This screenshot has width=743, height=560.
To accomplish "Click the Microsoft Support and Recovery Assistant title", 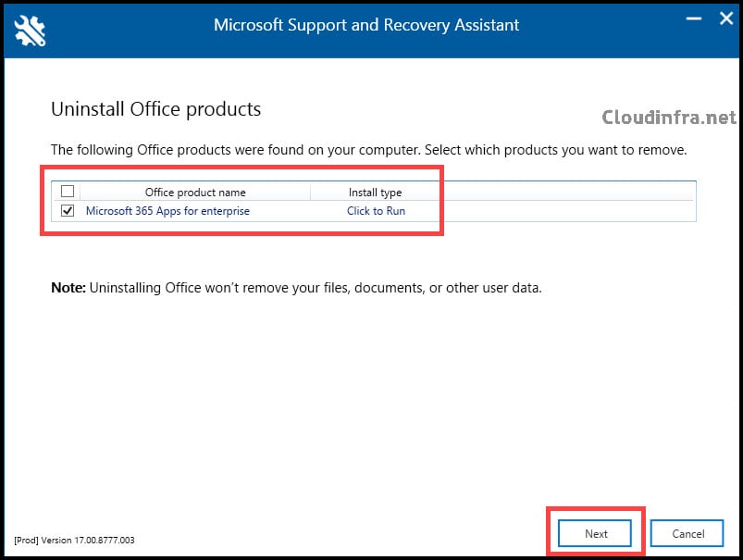I will (366, 25).
